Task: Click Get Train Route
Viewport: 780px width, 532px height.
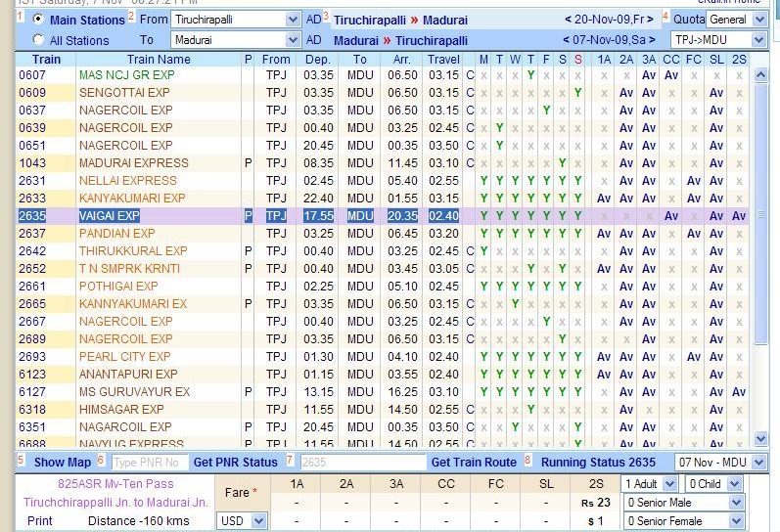Action: coord(474,462)
